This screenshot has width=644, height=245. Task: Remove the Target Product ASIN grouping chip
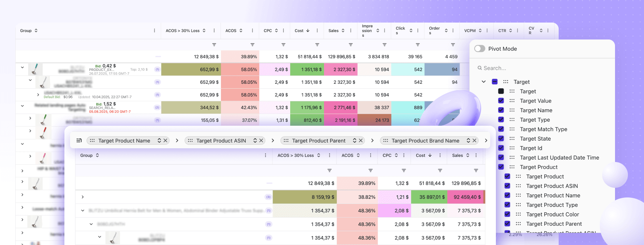click(261, 141)
